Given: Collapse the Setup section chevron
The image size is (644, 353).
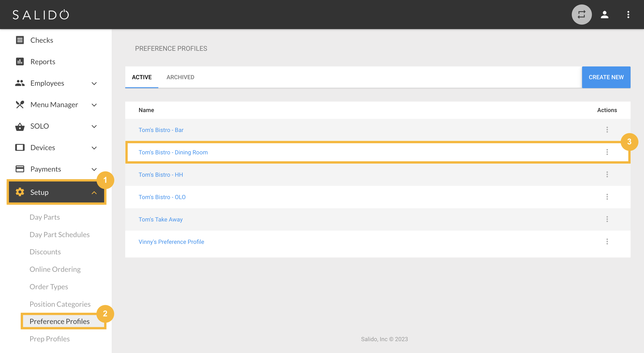Looking at the screenshot, I should coord(94,193).
